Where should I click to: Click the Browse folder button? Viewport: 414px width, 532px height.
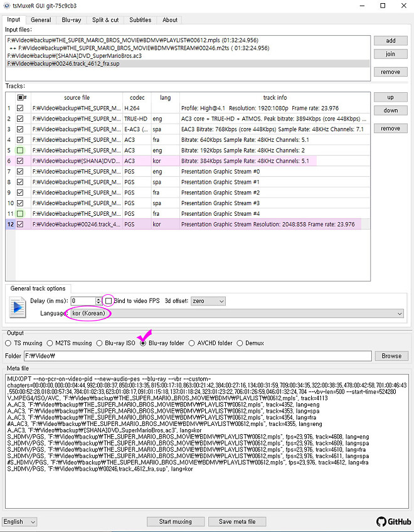[391, 356]
